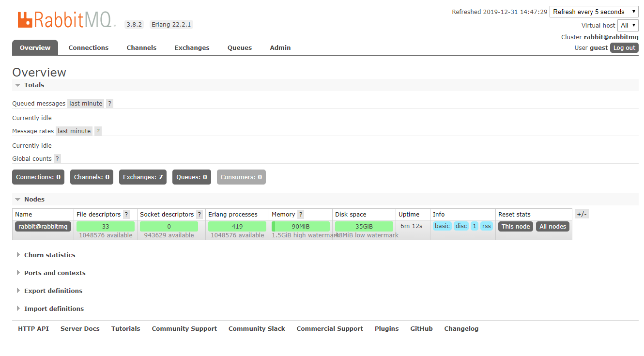The image size is (644, 356).
Task: Click Erlang 22.2.1 version label
Action: [171, 24]
